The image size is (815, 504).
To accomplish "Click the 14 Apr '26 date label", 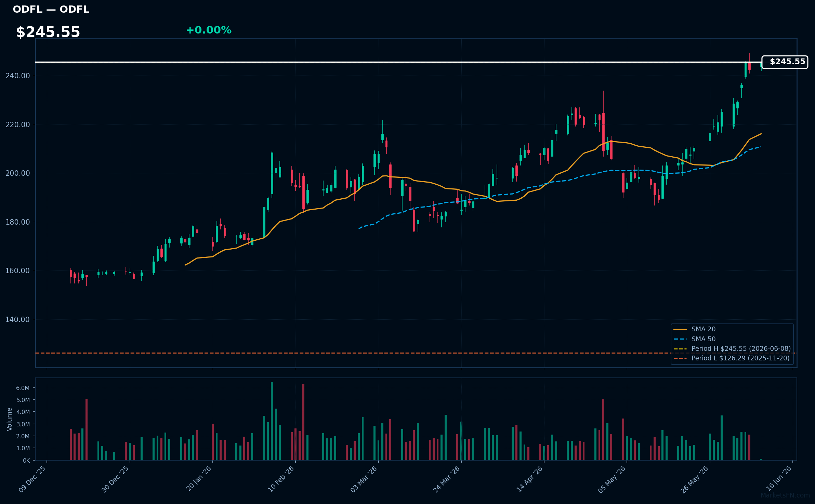I will (x=529, y=479).
